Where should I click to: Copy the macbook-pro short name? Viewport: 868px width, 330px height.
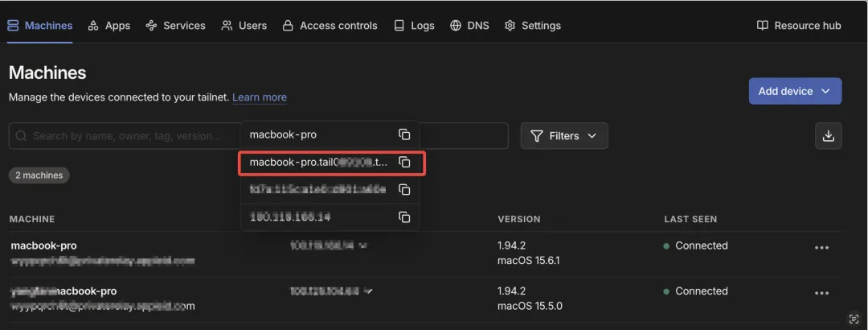tap(404, 134)
